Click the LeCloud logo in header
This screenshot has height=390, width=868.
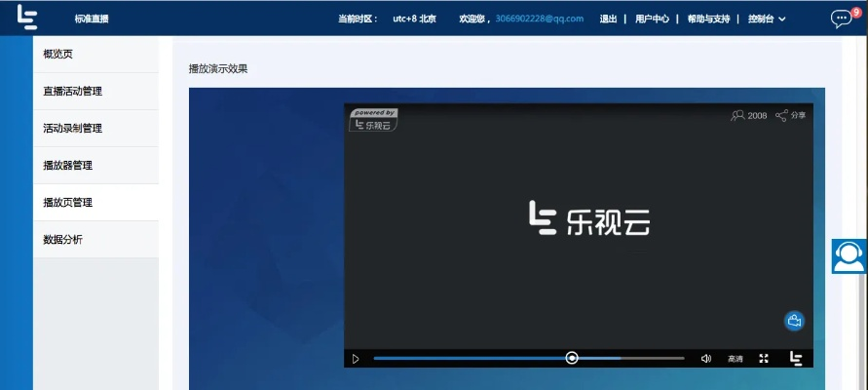[x=27, y=18]
